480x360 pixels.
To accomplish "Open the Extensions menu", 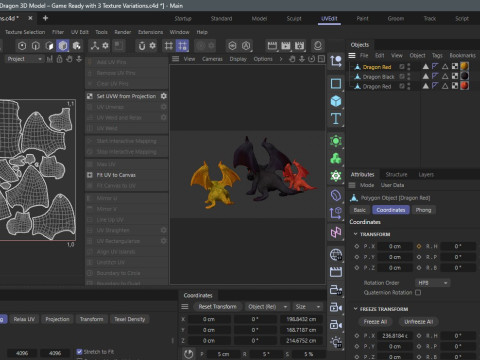I will click(150, 32).
